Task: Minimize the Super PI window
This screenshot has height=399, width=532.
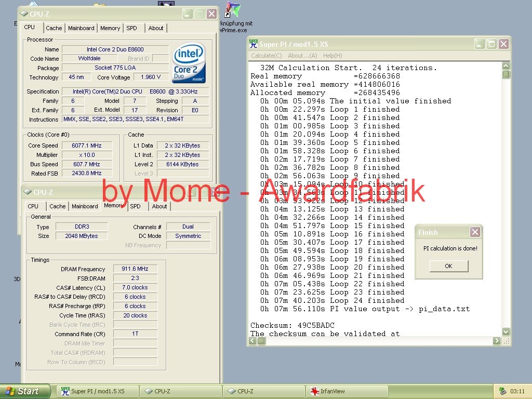Action: click(x=480, y=44)
